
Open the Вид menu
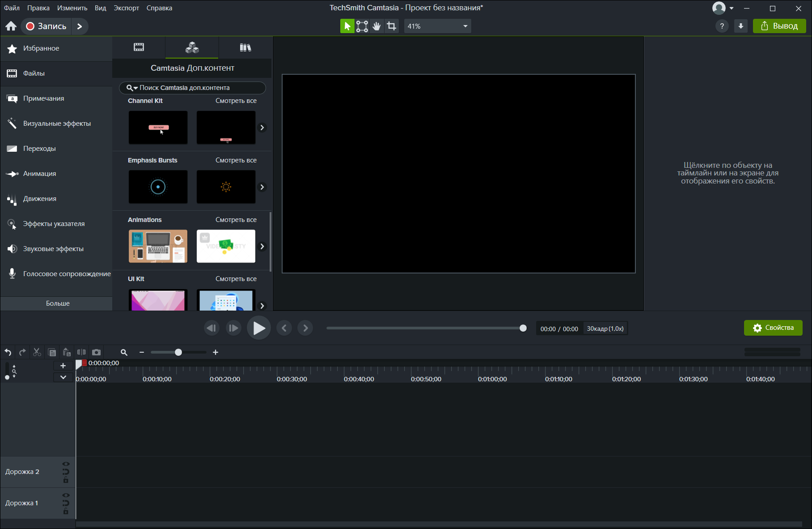[101, 8]
